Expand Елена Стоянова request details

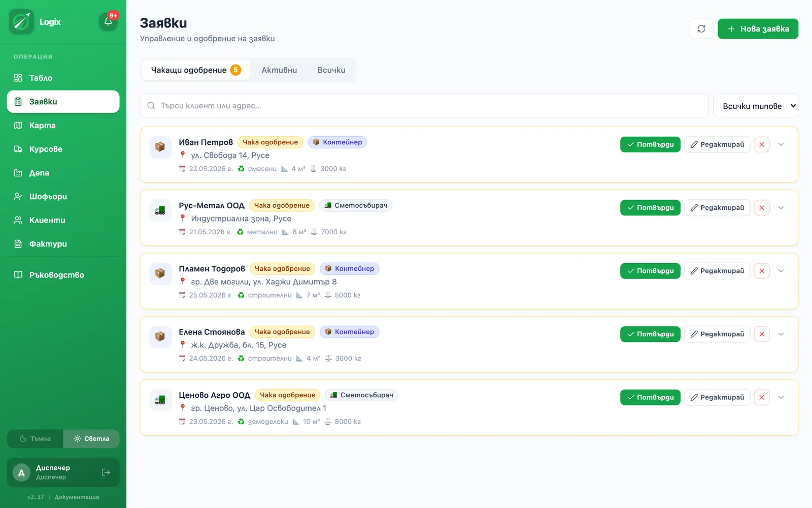point(781,334)
